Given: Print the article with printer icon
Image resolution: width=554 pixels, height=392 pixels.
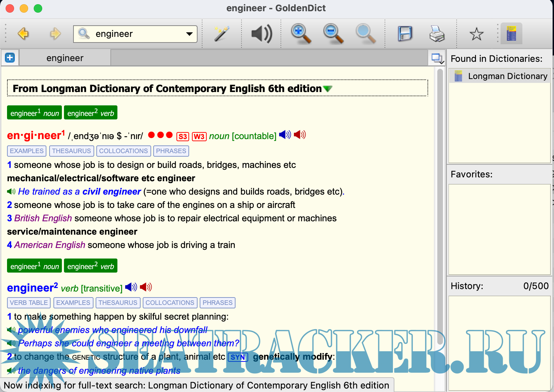Looking at the screenshot, I should coord(437,34).
